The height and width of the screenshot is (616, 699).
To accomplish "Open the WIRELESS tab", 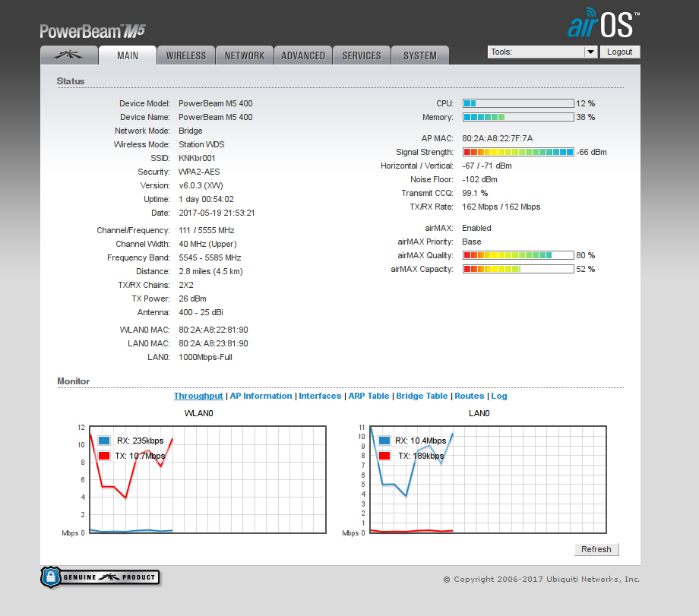I will coord(186,55).
